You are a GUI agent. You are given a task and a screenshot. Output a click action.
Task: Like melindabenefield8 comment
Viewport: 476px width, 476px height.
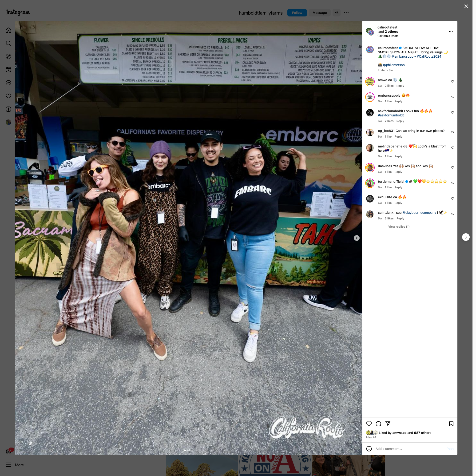click(452, 148)
